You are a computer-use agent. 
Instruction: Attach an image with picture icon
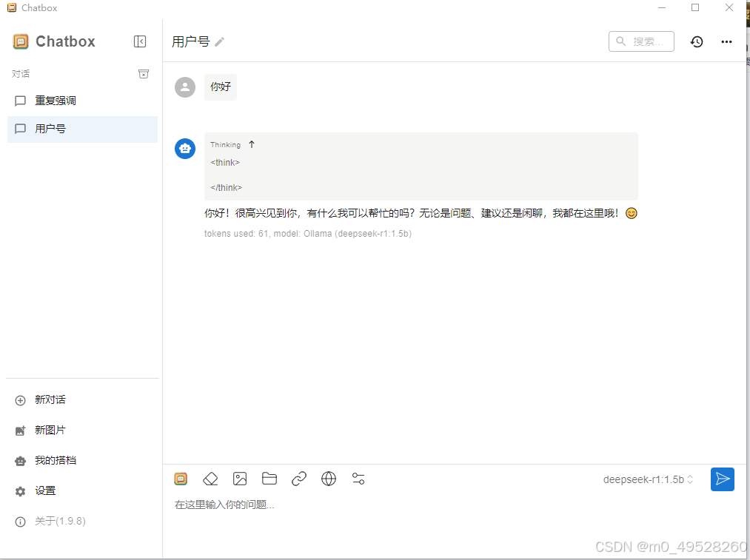click(240, 479)
